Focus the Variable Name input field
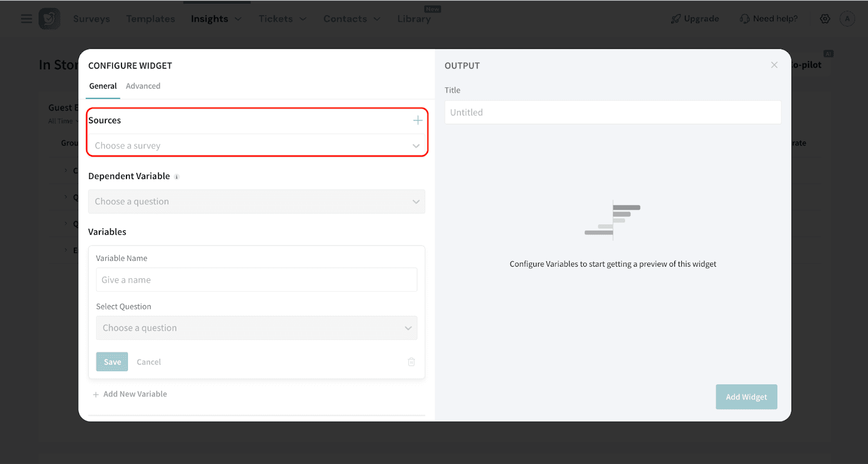Viewport: 868px width, 464px height. (x=257, y=280)
